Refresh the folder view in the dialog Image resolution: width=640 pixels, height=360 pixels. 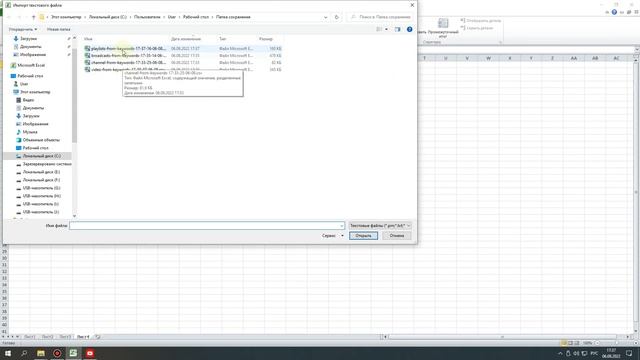[x=336, y=17]
